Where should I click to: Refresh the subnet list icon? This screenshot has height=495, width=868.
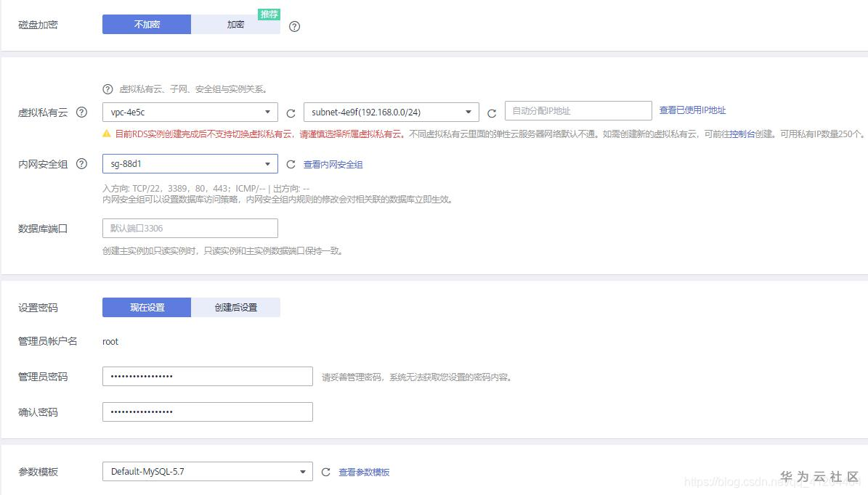point(492,113)
